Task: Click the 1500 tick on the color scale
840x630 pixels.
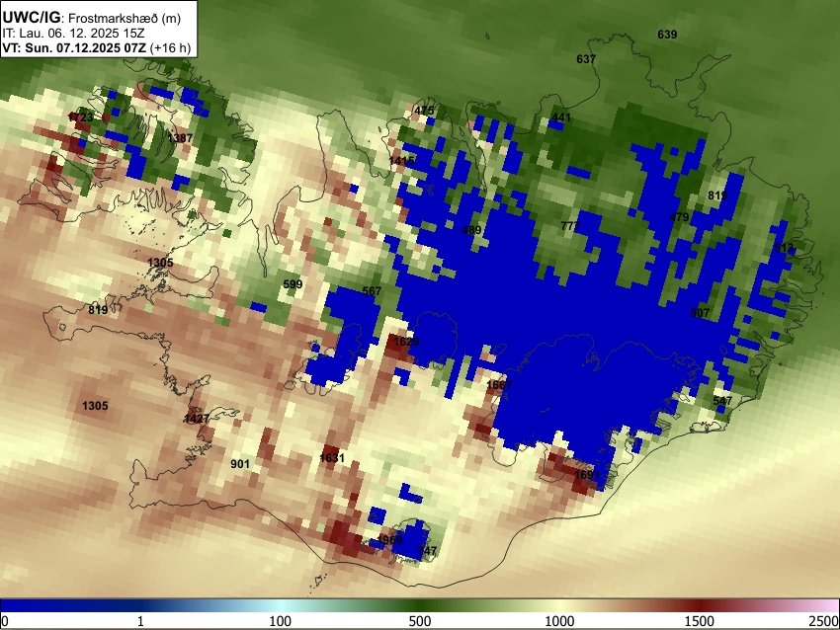Action: point(700,621)
